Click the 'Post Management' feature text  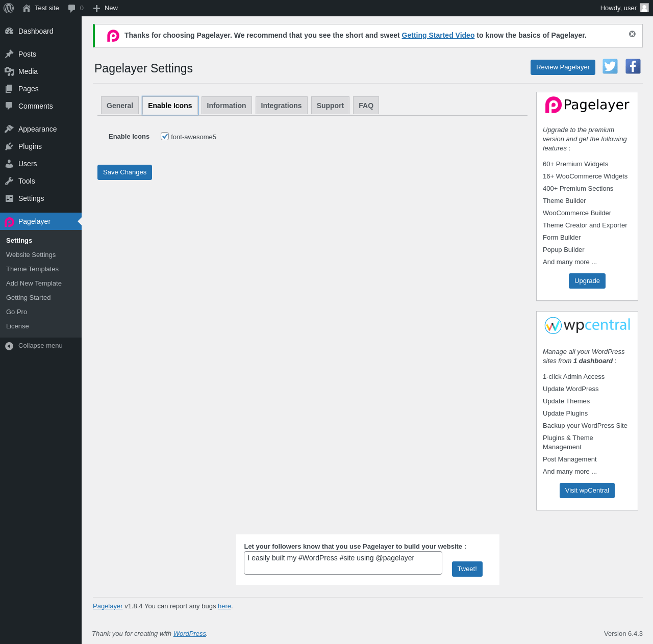569,459
